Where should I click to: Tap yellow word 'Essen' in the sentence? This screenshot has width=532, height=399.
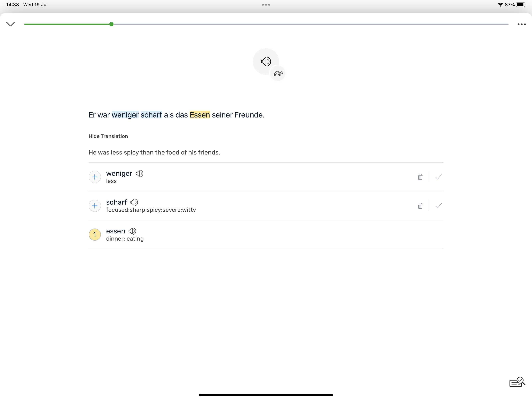[200, 115]
